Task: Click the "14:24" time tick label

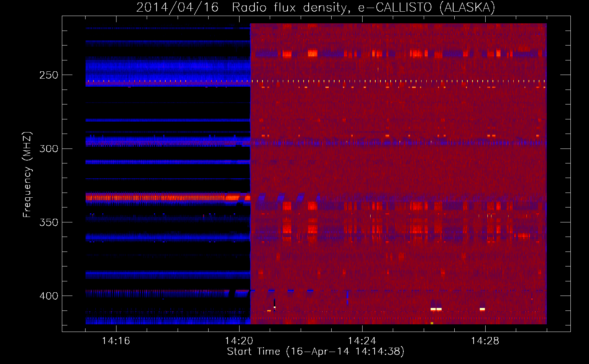Action: (362, 341)
